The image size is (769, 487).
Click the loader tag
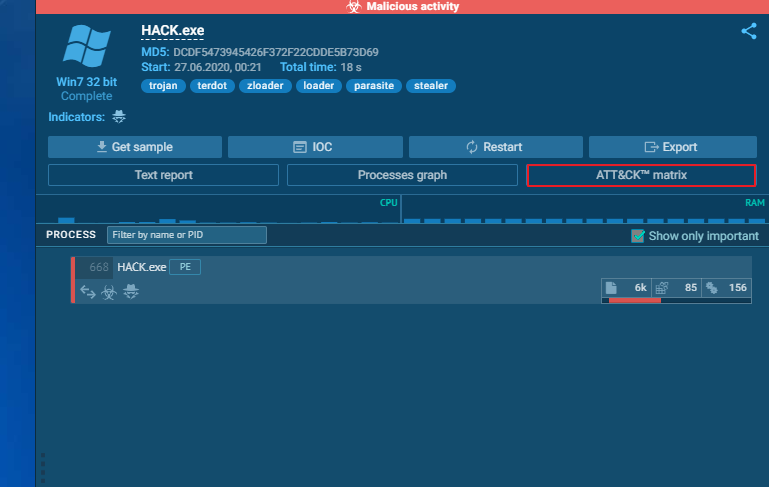pyautogui.click(x=319, y=86)
